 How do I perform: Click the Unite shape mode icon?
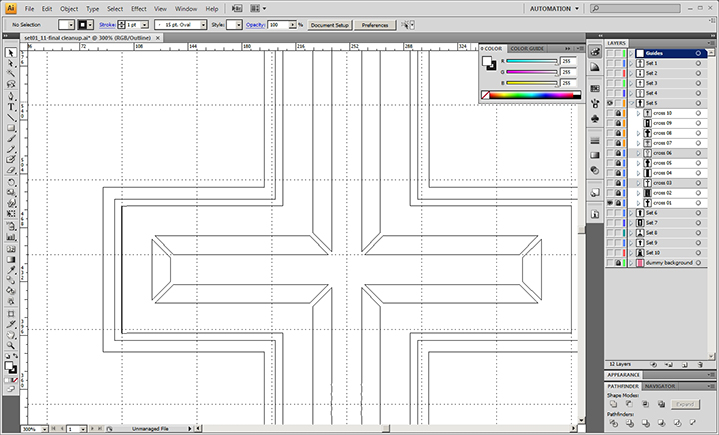tap(612, 403)
